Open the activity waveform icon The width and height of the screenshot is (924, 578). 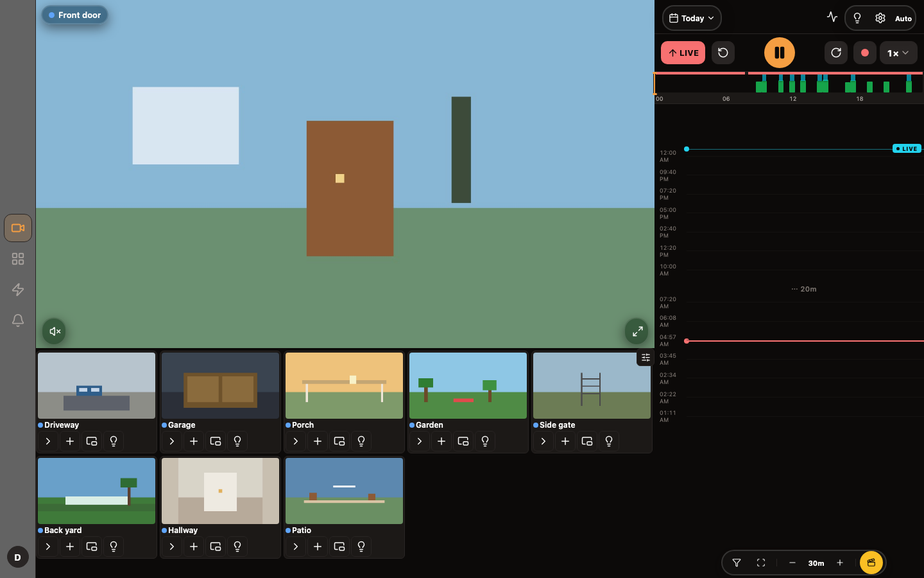pyautogui.click(x=832, y=17)
